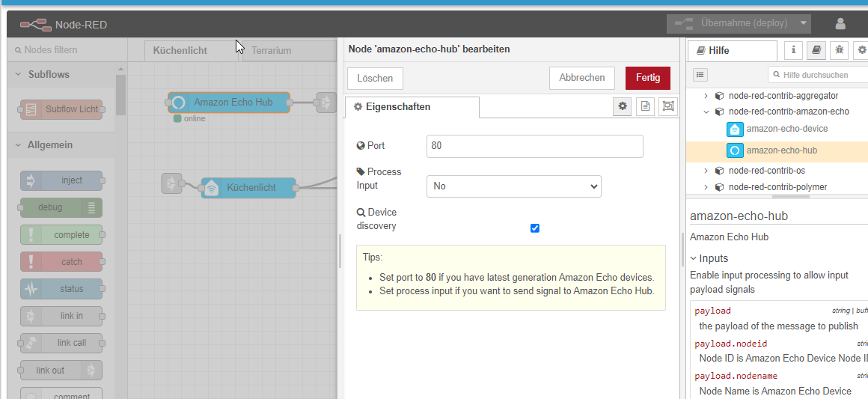Select the debug palette node
The image size is (868, 399).
pyautogui.click(x=61, y=207)
